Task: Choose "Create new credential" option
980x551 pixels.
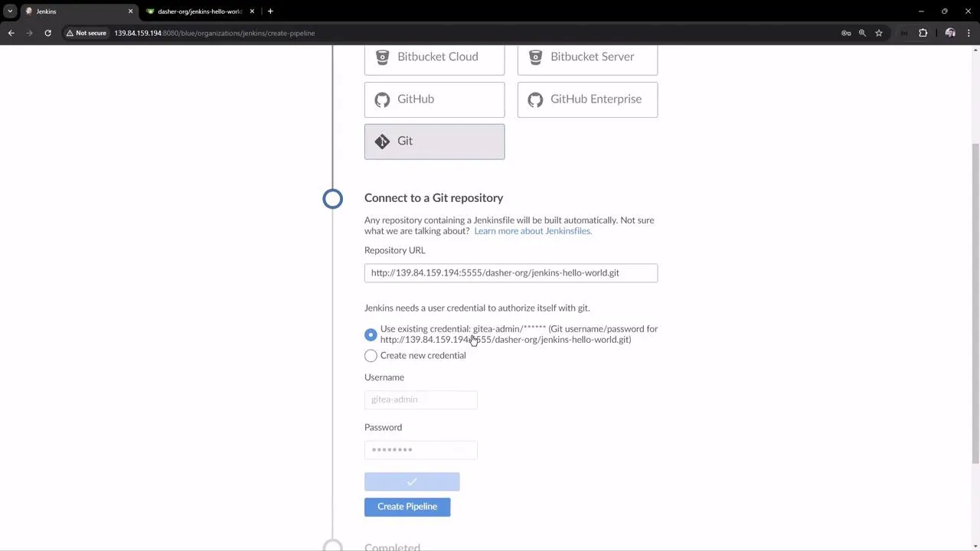Action: (371, 355)
